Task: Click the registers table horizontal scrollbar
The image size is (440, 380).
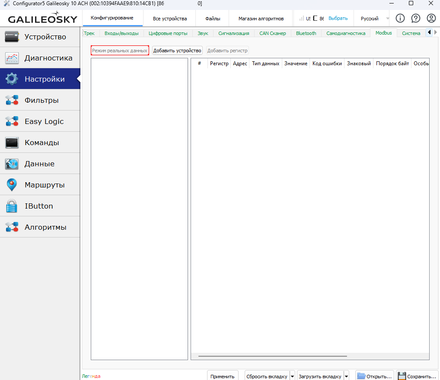Action: (x=273, y=356)
